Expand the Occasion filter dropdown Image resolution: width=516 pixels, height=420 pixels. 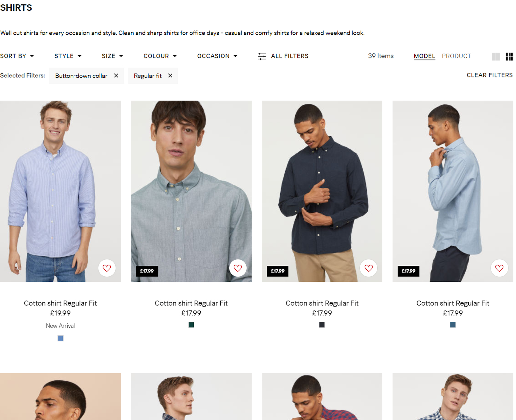(217, 56)
